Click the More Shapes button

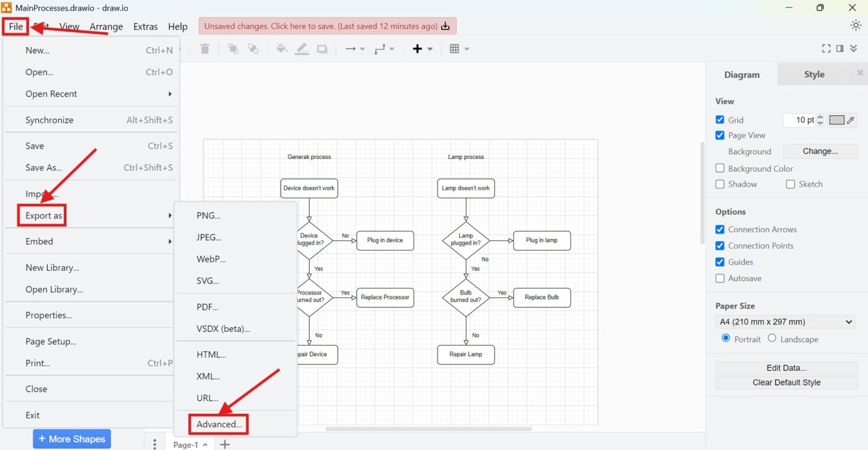(x=71, y=439)
